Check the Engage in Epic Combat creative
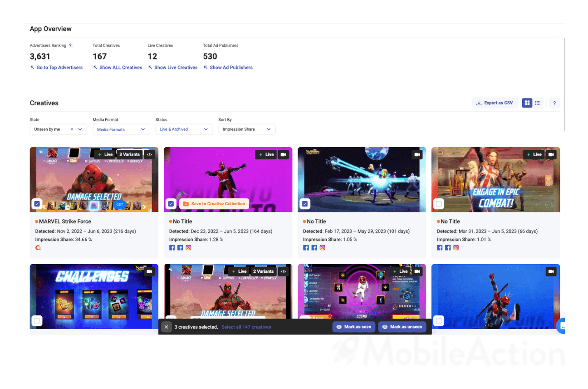The image size is (588, 389). [439, 204]
